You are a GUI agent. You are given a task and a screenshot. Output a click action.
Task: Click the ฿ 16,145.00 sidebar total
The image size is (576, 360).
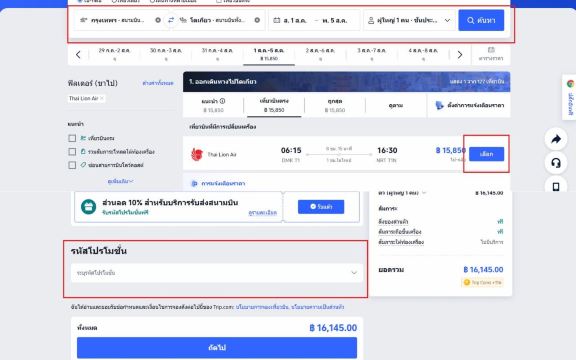point(483,270)
